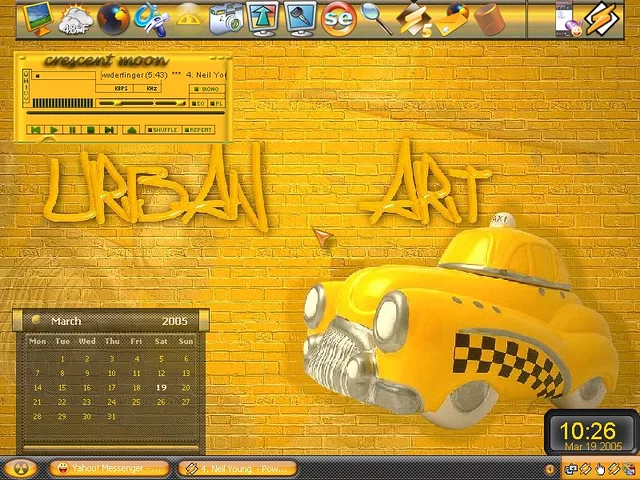This screenshot has width=640, height=480.
Task: Launch the dark globe browser icon
Action: [113, 19]
